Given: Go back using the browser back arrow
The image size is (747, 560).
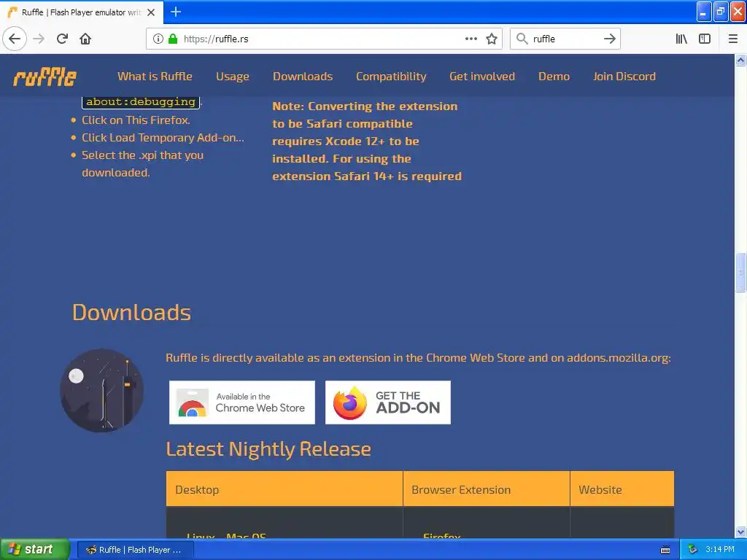Looking at the screenshot, I should [15, 39].
